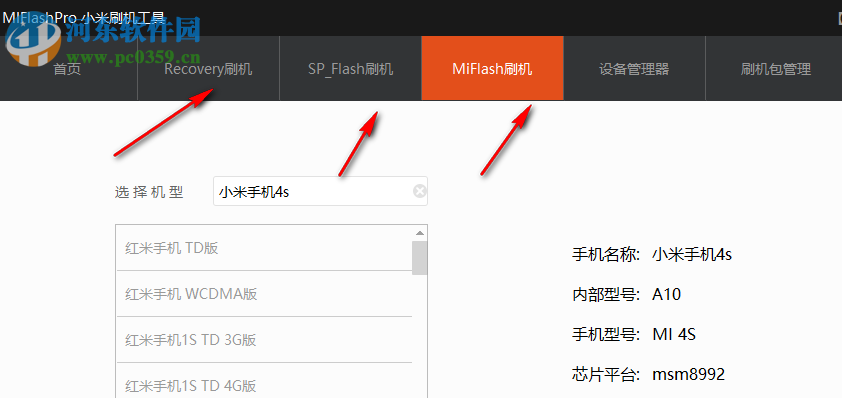Click the 手机名称 value 小米手机4s

(x=692, y=254)
